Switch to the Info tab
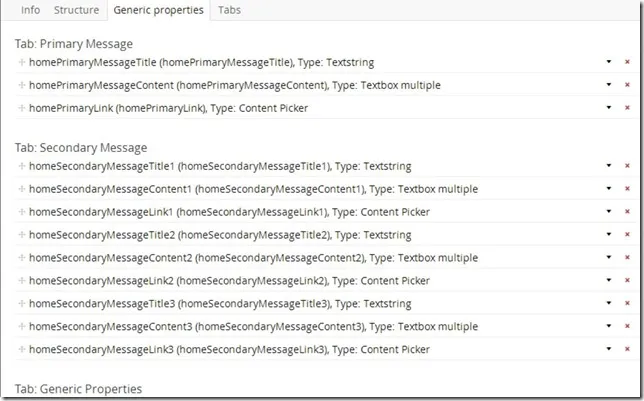The image size is (644, 401). pyautogui.click(x=30, y=10)
